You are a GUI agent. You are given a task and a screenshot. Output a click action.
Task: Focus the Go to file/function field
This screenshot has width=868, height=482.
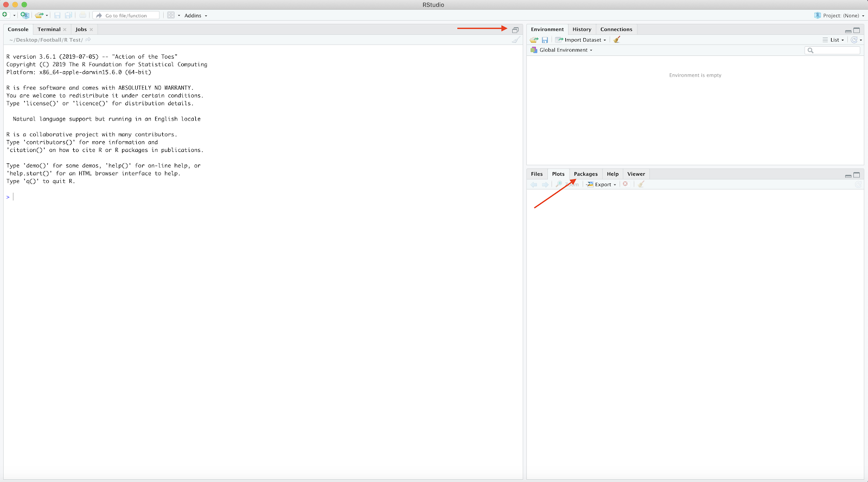pyautogui.click(x=126, y=15)
